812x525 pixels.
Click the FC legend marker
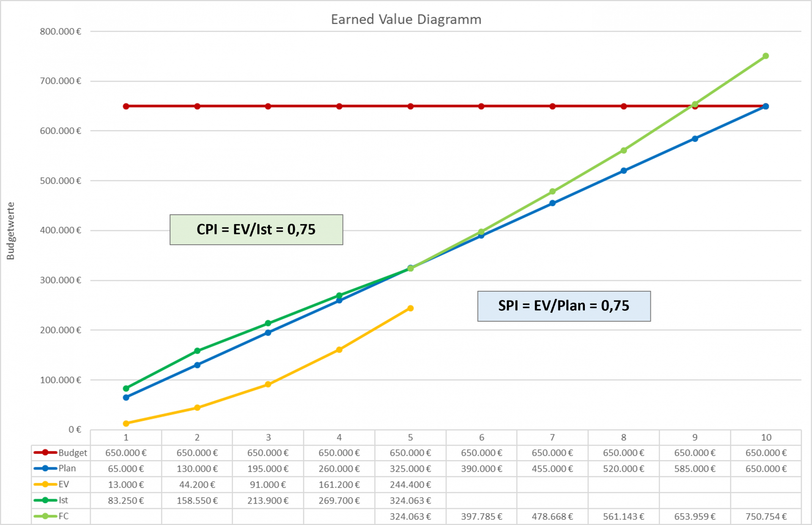click(x=45, y=516)
